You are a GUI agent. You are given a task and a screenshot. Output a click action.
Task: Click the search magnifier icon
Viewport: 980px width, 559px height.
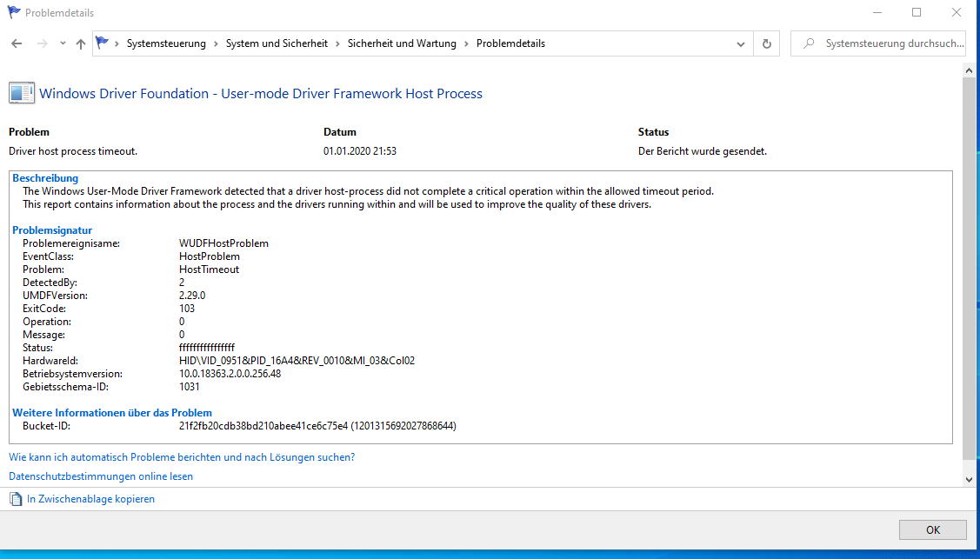point(809,43)
